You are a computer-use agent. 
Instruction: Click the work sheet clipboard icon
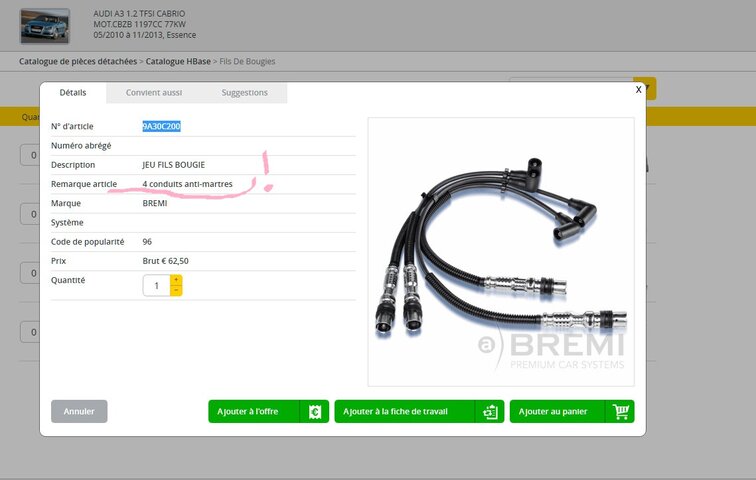point(490,412)
